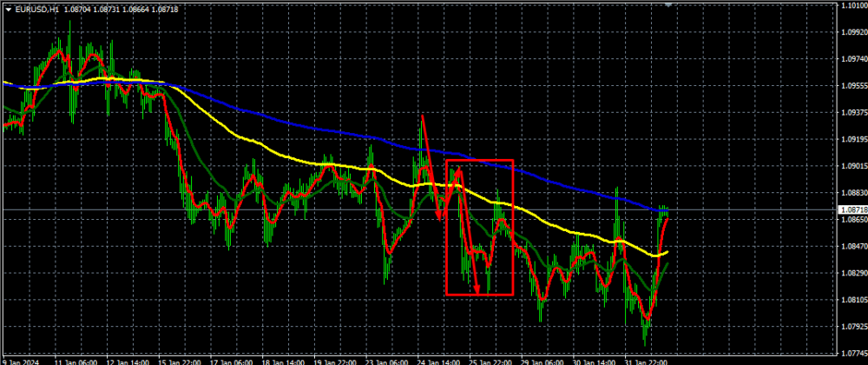Viewport: 868px width, 365px height.
Task: Click price scale value 1.08290
Action: [x=856, y=273]
